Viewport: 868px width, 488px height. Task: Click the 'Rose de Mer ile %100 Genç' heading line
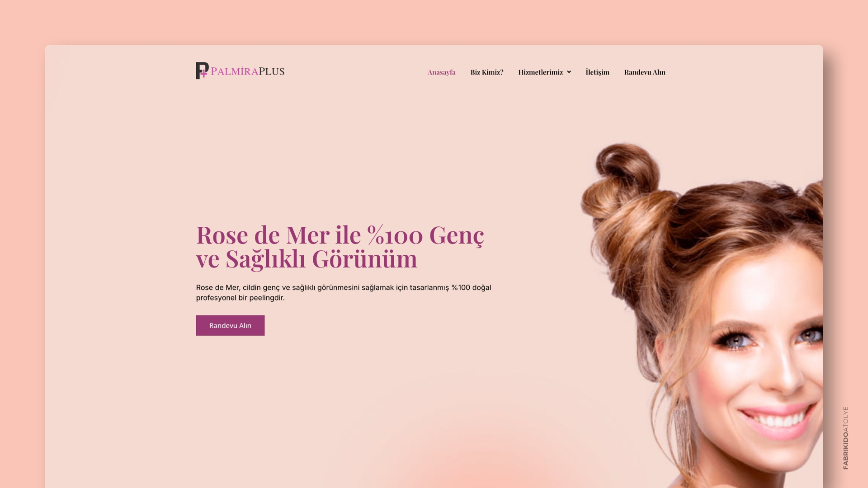pyautogui.click(x=340, y=235)
